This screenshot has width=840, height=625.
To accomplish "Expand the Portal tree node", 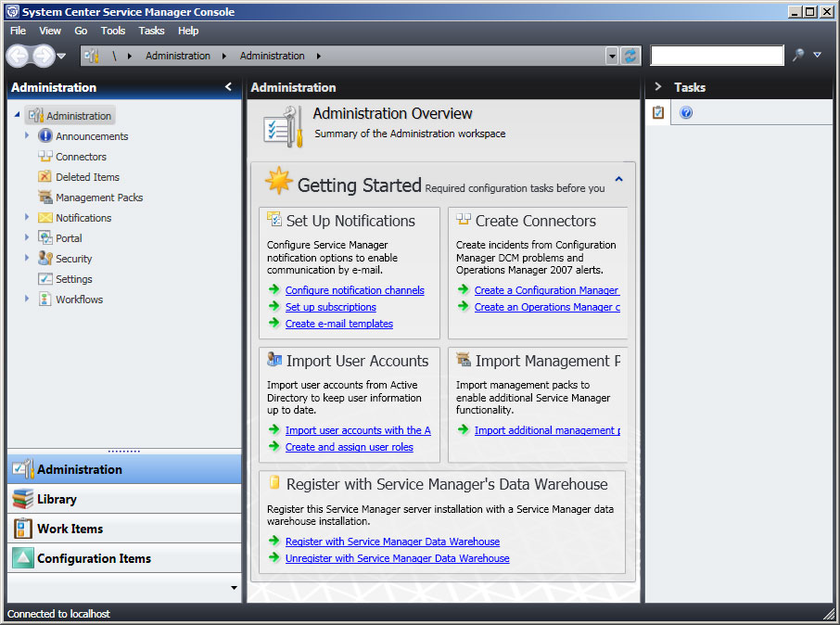I will pos(27,236).
